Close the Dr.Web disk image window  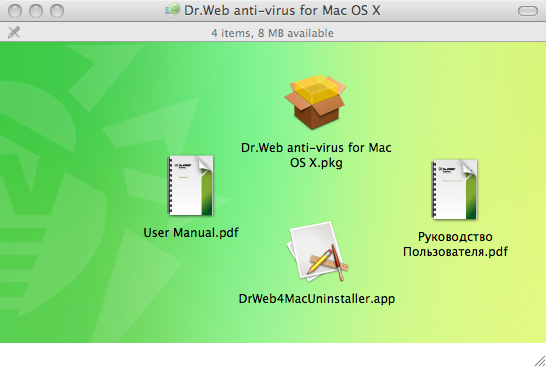[15, 11]
